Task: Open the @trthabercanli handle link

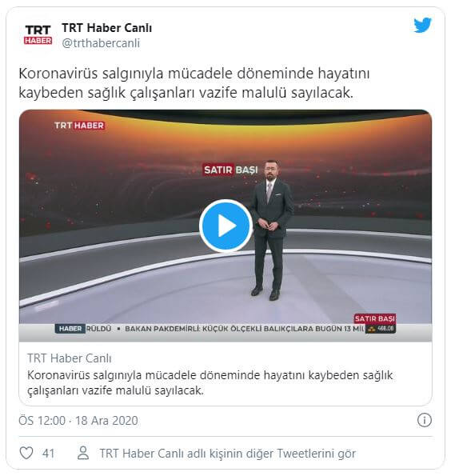Action: (x=101, y=43)
